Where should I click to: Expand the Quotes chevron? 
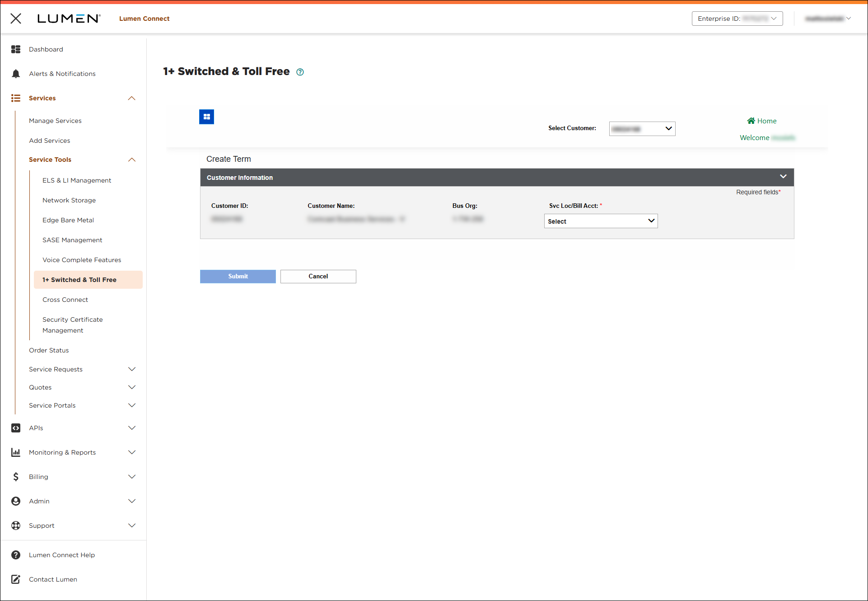(132, 387)
